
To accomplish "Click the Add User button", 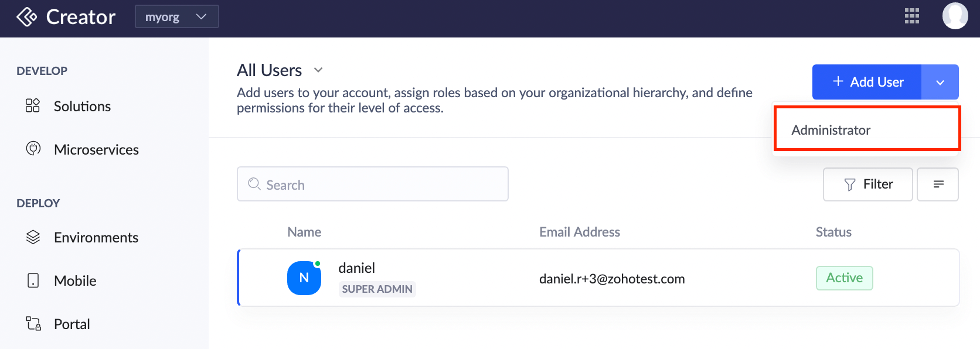I will 867,82.
